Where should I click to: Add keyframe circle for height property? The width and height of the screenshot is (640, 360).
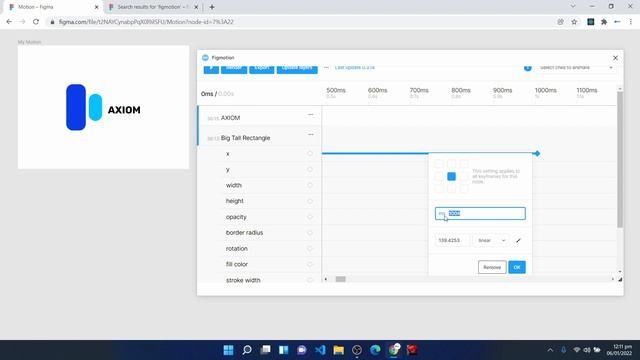pos(310,201)
